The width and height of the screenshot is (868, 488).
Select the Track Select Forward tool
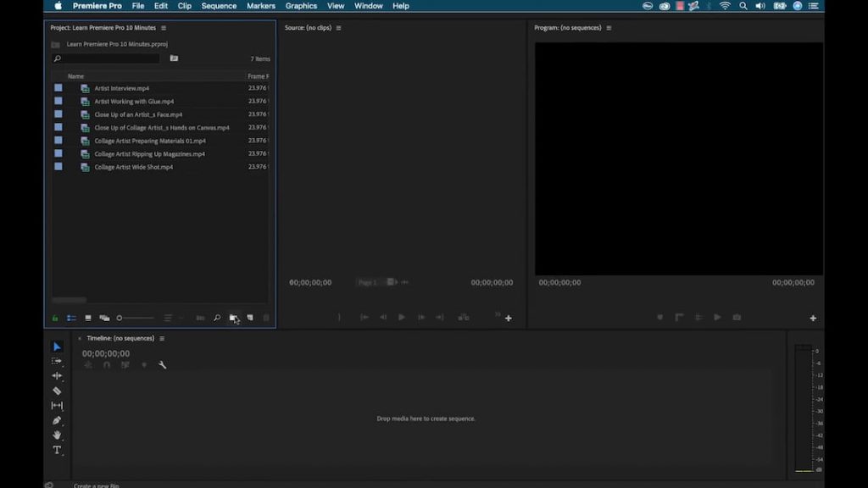pyautogui.click(x=57, y=361)
